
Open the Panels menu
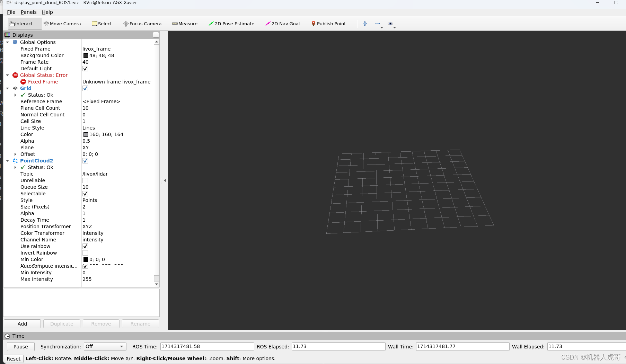pos(28,12)
